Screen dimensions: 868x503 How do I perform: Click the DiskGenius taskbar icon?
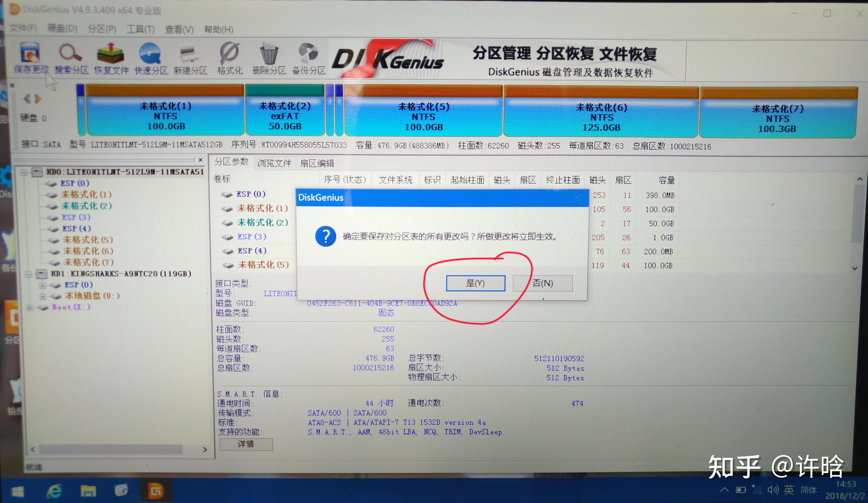click(155, 491)
